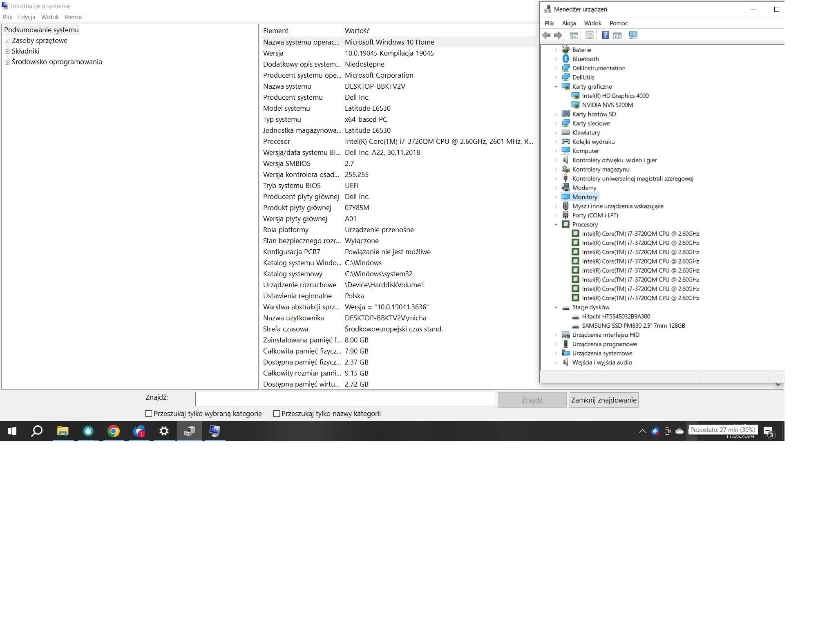The width and height of the screenshot is (818, 644).
Task: Toggle action pane icon in Device Manager toolbar
Action: [617, 35]
